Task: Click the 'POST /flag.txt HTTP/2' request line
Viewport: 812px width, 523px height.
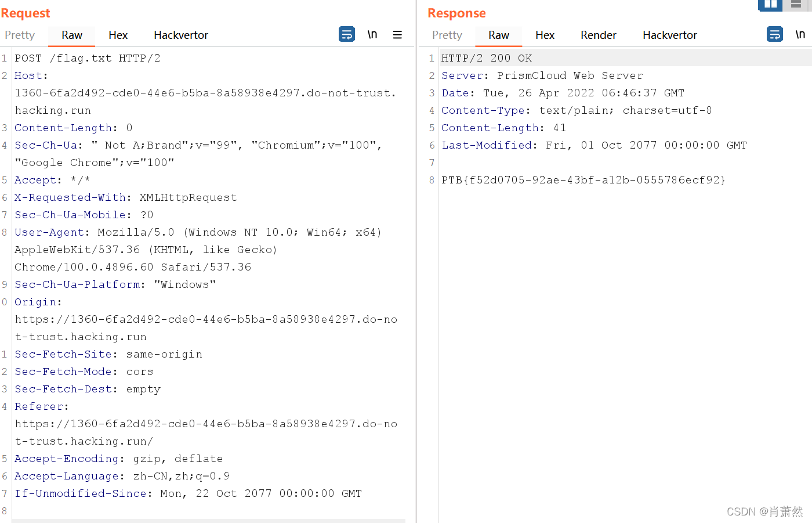Action: [88, 58]
